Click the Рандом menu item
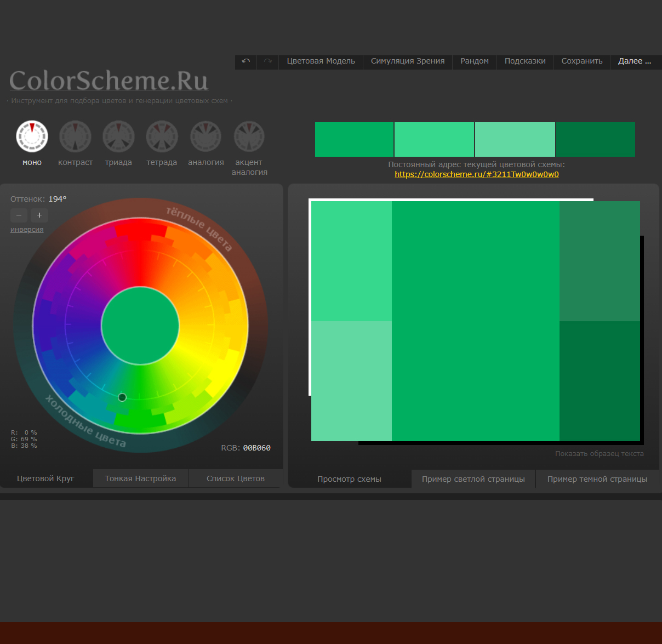The image size is (662, 644). [x=475, y=61]
